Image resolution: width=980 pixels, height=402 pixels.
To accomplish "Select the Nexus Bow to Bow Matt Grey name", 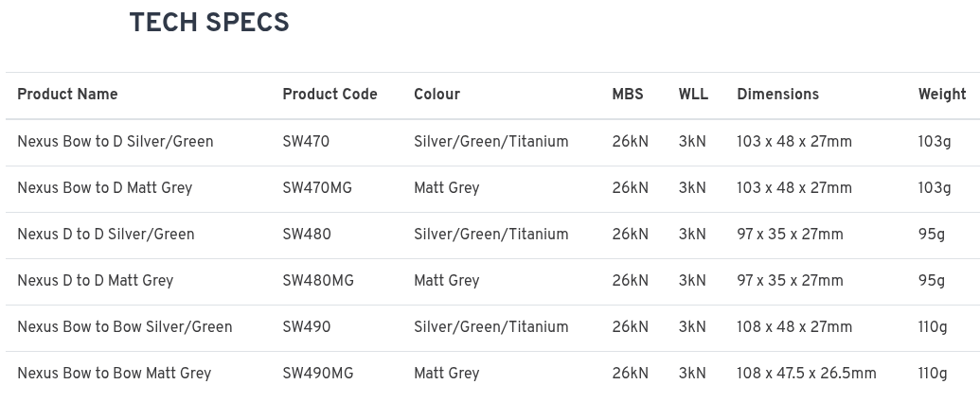I will tap(114, 374).
